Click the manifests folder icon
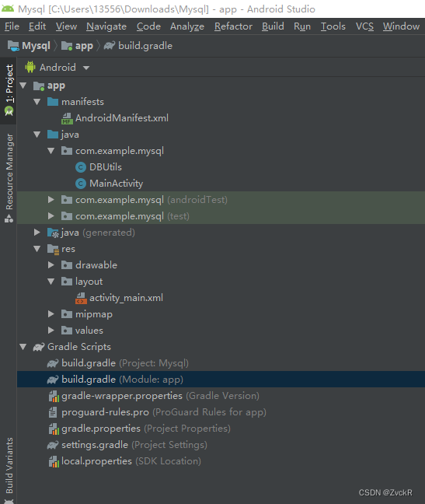Image resolution: width=425 pixels, height=504 pixels. (53, 102)
